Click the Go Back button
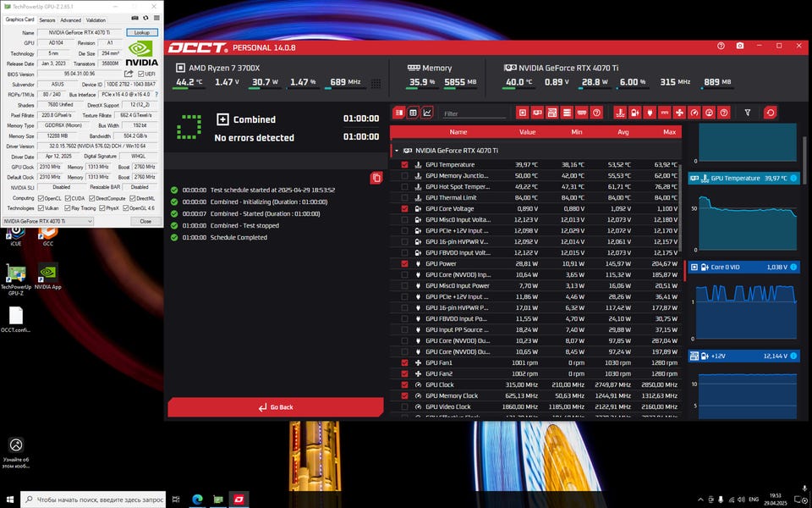Image resolution: width=812 pixels, height=508 pixels. pyautogui.click(x=275, y=407)
